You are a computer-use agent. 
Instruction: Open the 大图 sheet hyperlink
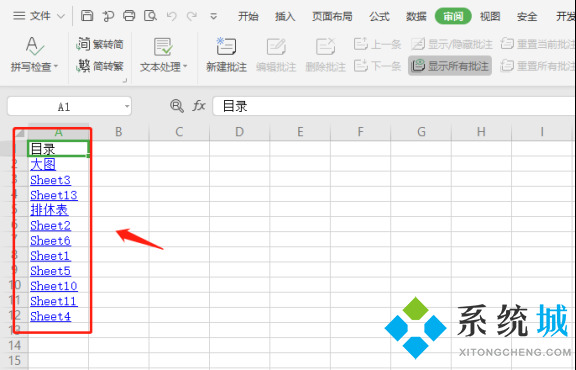43,164
